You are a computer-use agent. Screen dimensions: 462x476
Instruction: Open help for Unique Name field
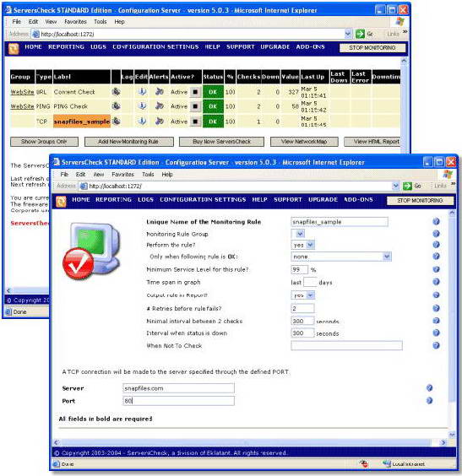pyautogui.click(x=436, y=222)
